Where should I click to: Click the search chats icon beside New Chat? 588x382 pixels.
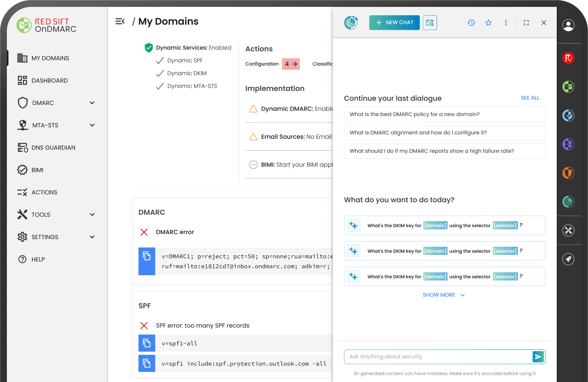pyautogui.click(x=430, y=22)
